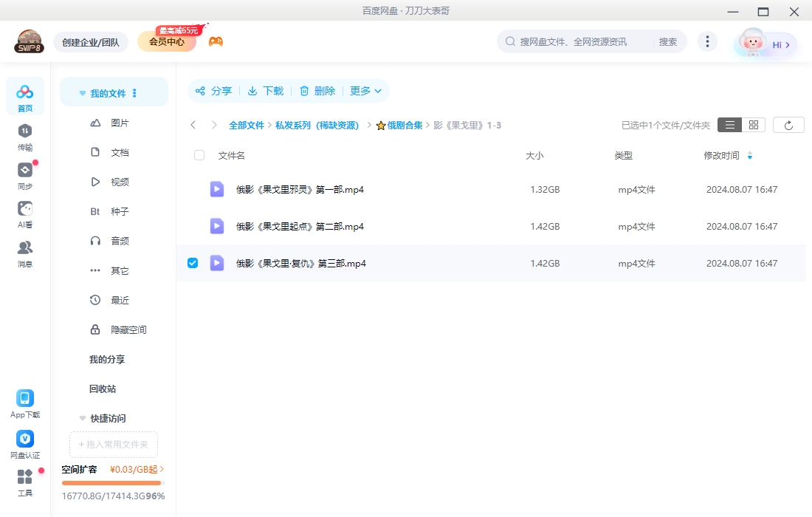Open 消息 messages in the sidebar
Viewport: 812px width, 517px height.
pos(25,248)
